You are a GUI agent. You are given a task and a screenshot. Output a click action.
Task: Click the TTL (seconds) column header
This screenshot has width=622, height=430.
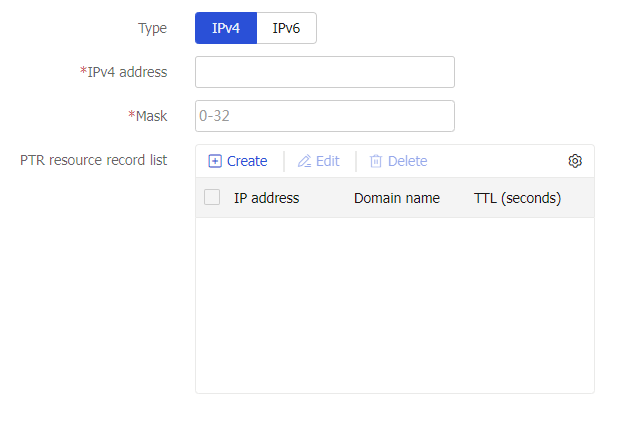[x=517, y=198]
